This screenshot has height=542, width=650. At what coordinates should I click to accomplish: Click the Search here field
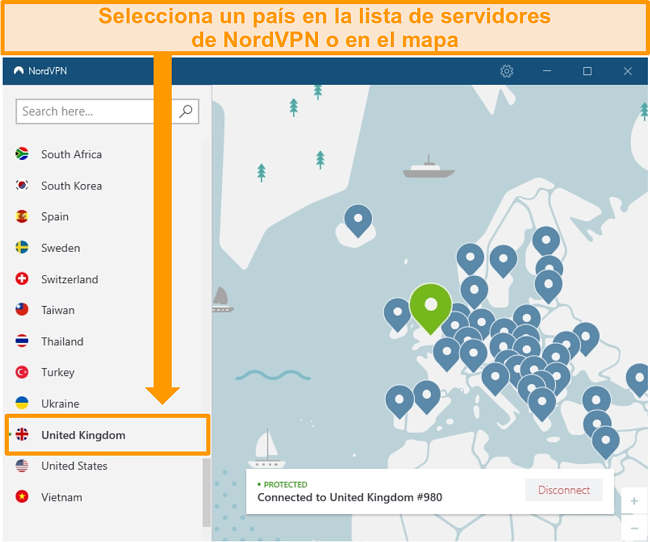107,111
